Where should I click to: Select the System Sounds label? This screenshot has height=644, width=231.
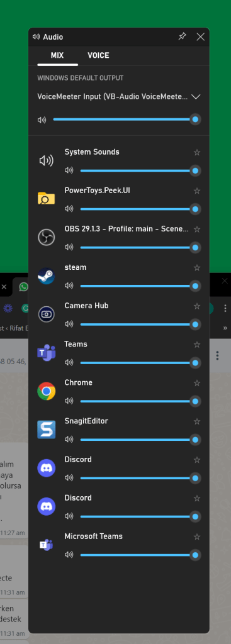tap(92, 152)
